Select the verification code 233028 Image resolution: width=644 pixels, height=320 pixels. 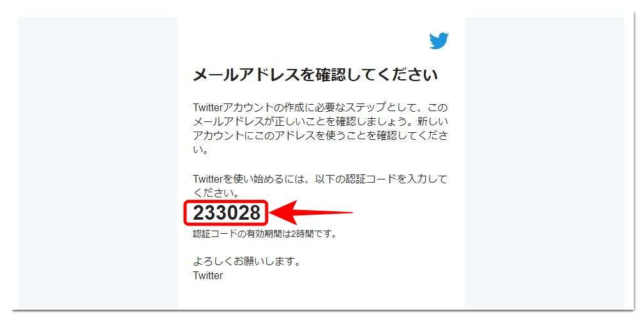(x=227, y=213)
